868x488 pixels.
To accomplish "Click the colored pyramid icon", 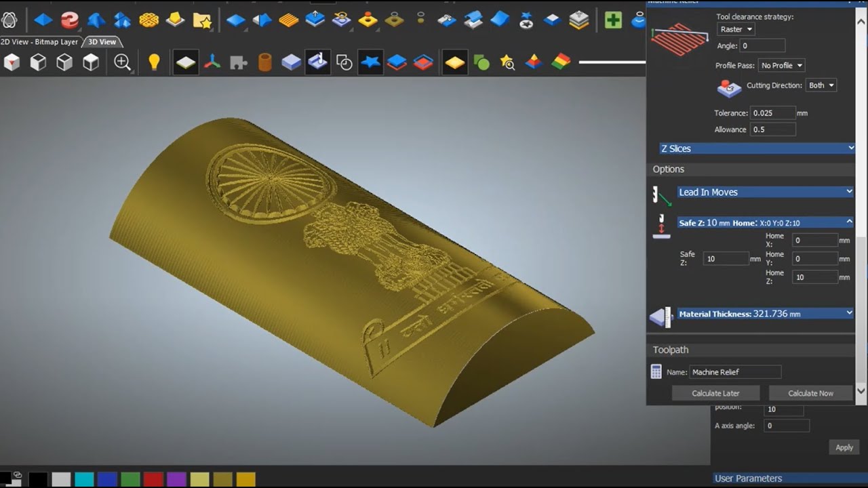I will 534,63.
